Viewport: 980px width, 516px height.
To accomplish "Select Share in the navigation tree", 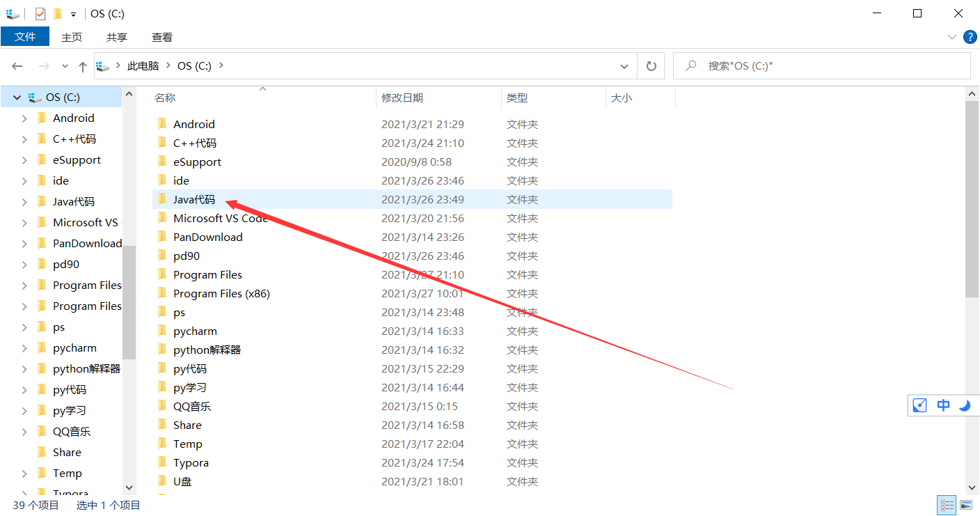I will (67, 452).
